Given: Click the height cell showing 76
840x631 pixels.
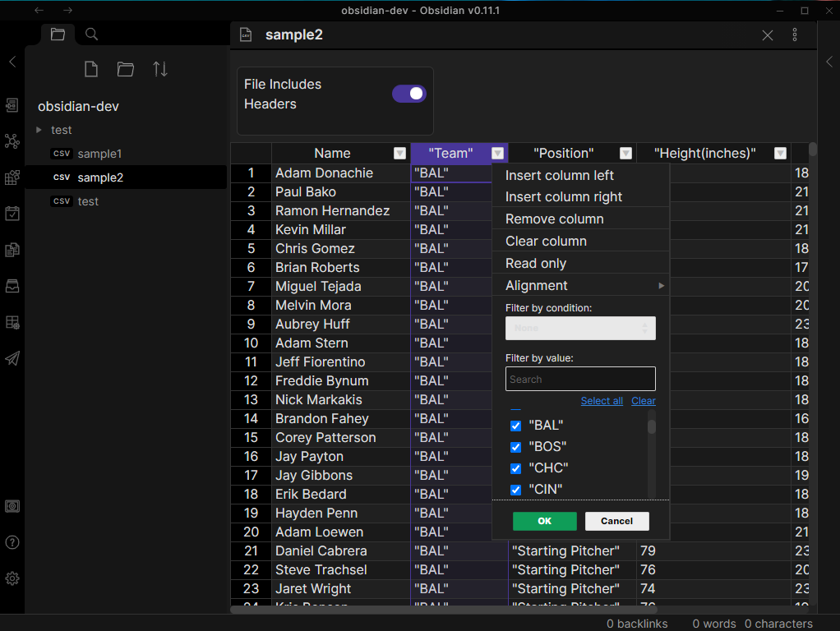Looking at the screenshot, I should point(713,570).
